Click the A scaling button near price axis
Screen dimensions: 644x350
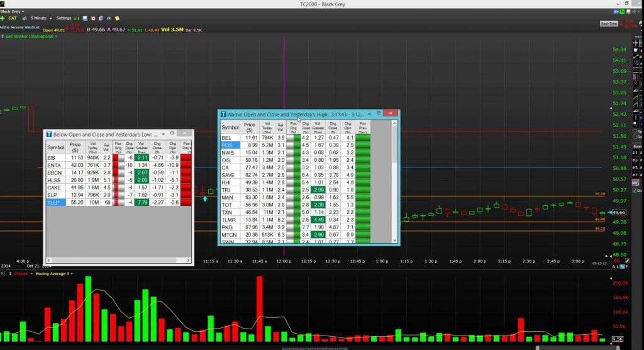tap(614, 266)
